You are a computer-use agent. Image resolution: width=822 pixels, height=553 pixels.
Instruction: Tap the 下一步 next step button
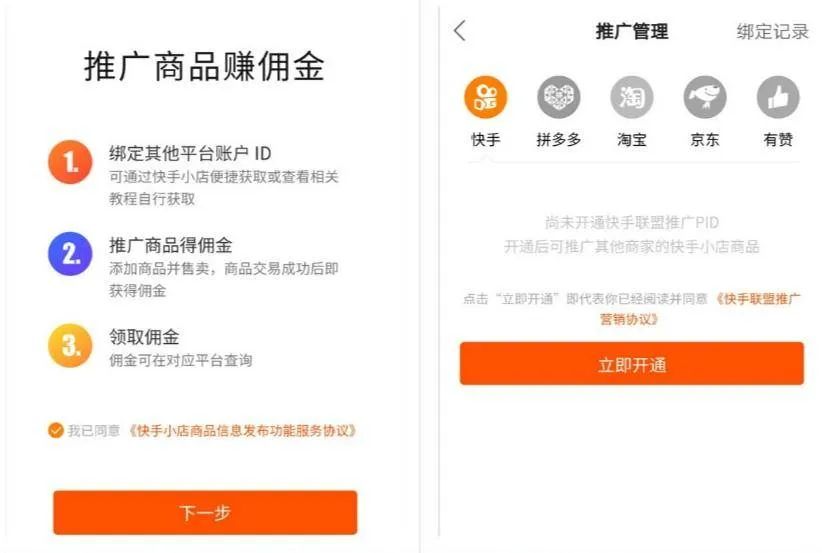pos(205,512)
